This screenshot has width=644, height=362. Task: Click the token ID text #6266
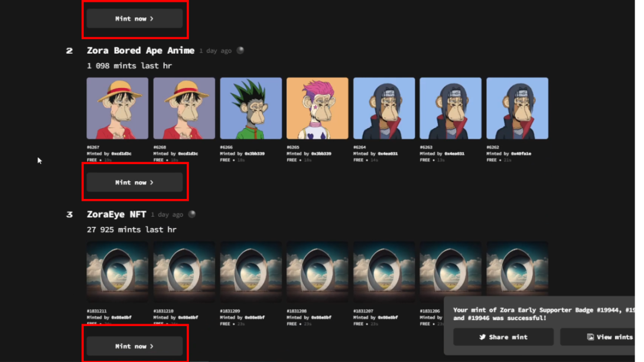(226, 147)
